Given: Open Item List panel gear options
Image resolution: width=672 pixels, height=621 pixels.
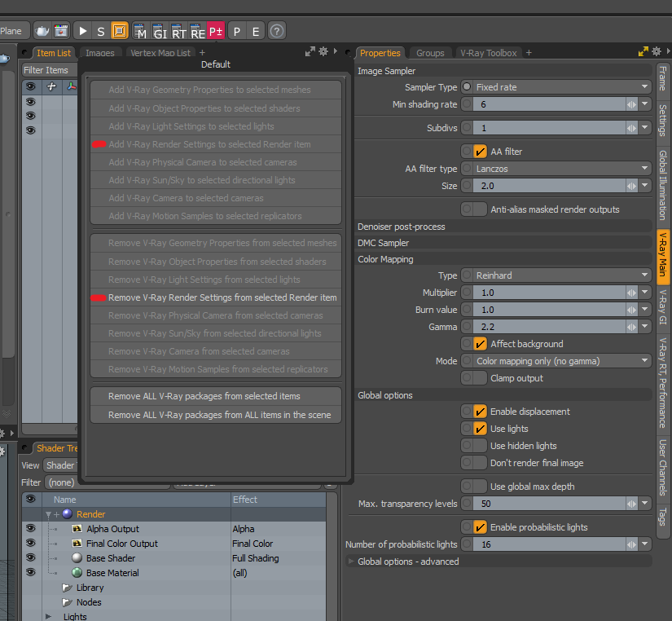Looking at the screenshot, I should [323, 51].
